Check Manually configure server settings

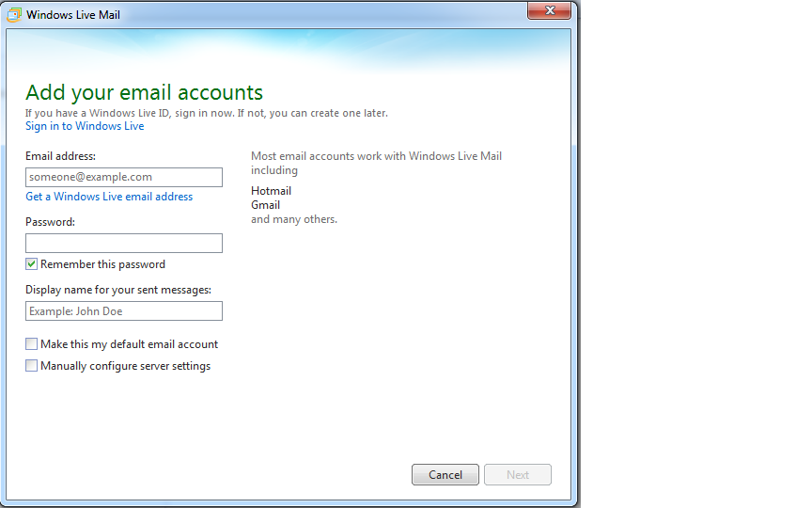pyautogui.click(x=32, y=366)
